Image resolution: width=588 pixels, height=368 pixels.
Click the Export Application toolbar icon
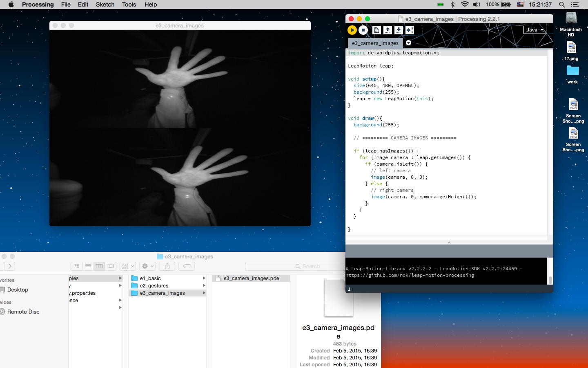click(410, 30)
